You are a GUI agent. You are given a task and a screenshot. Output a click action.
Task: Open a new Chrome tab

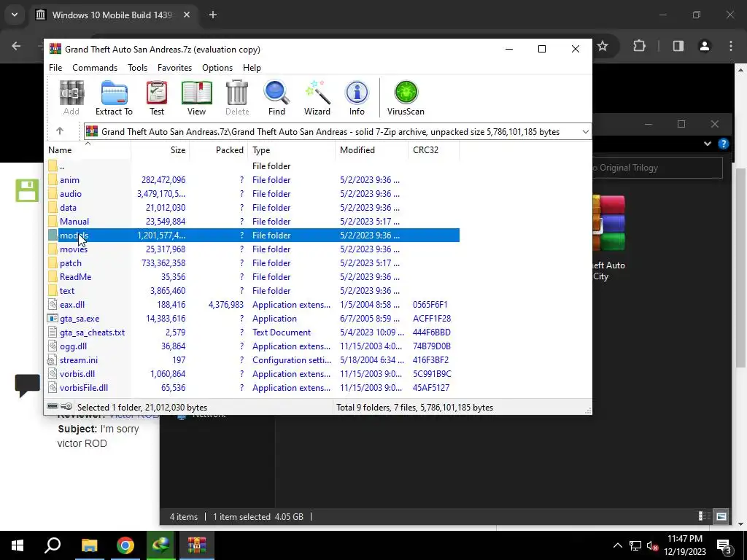coord(213,15)
